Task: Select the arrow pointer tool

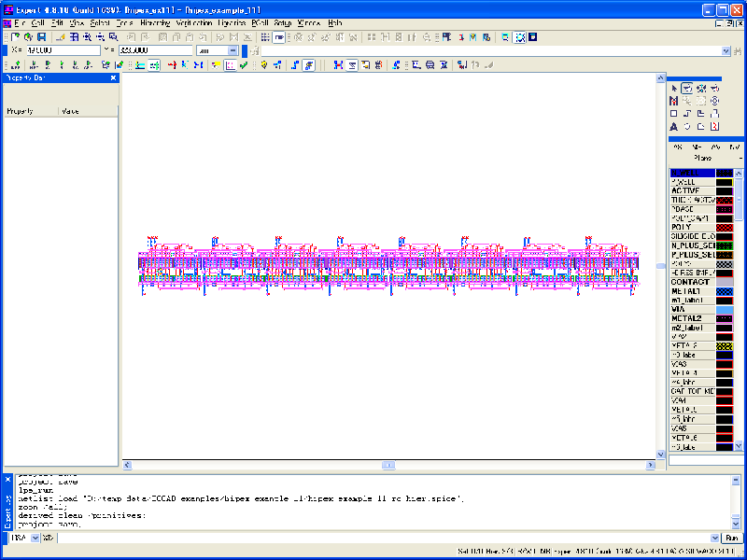Action: tap(673, 88)
